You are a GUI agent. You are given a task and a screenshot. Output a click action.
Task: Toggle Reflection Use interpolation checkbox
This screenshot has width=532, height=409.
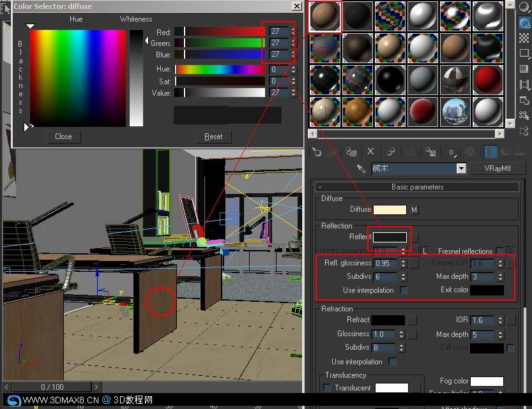404,290
